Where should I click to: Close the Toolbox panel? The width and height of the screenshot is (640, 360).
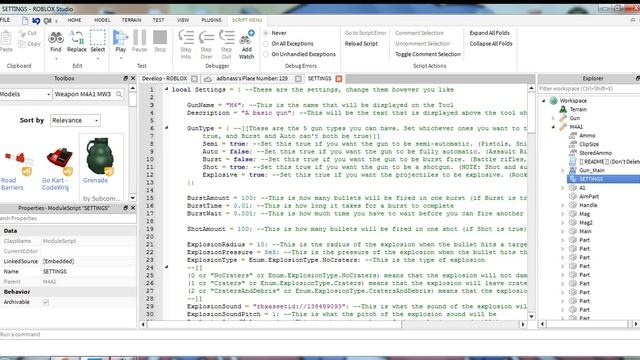[133, 78]
